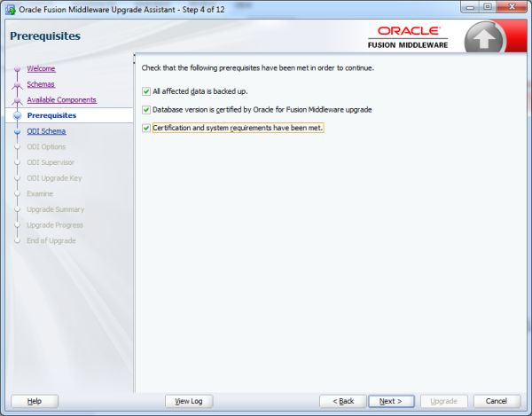Go back with the Back button

(x=343, y=401)
